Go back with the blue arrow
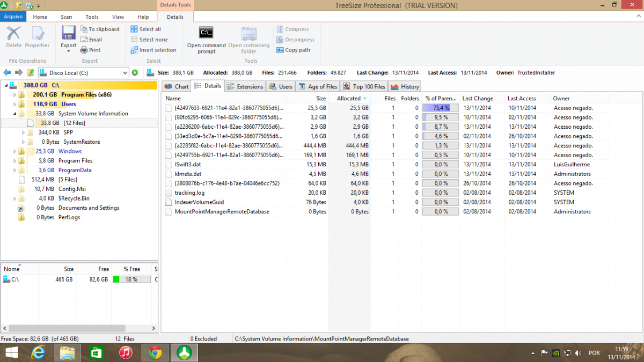Viewport: 644px width, 362px height. [x=7, y=72]
